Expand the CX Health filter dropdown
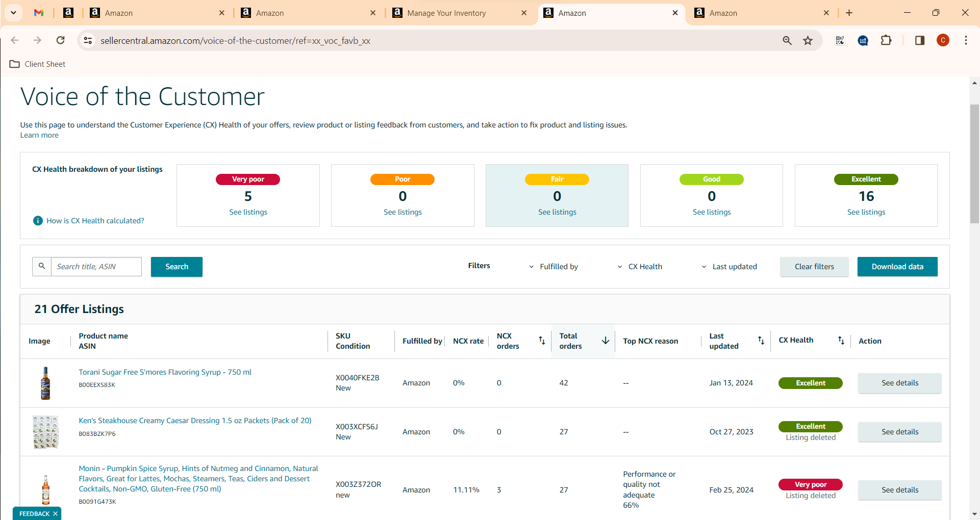Viewport: 980px width, 520px height. 640,267
